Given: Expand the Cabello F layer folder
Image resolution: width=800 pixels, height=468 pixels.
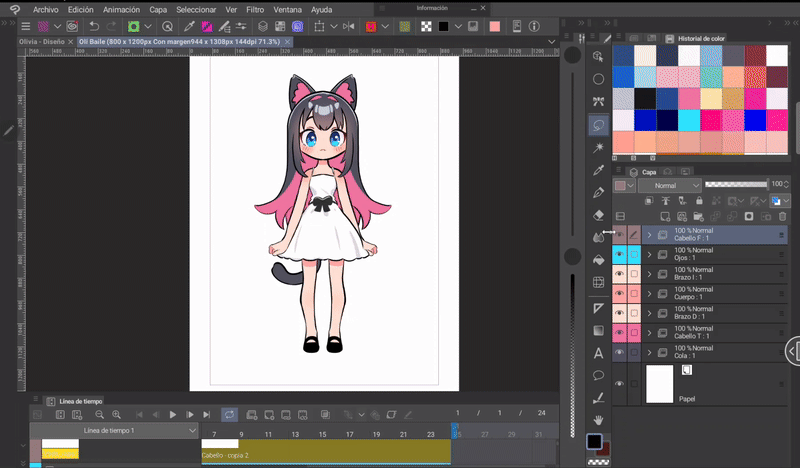Looking at the screenshot, I should click(x=649, y=236).
